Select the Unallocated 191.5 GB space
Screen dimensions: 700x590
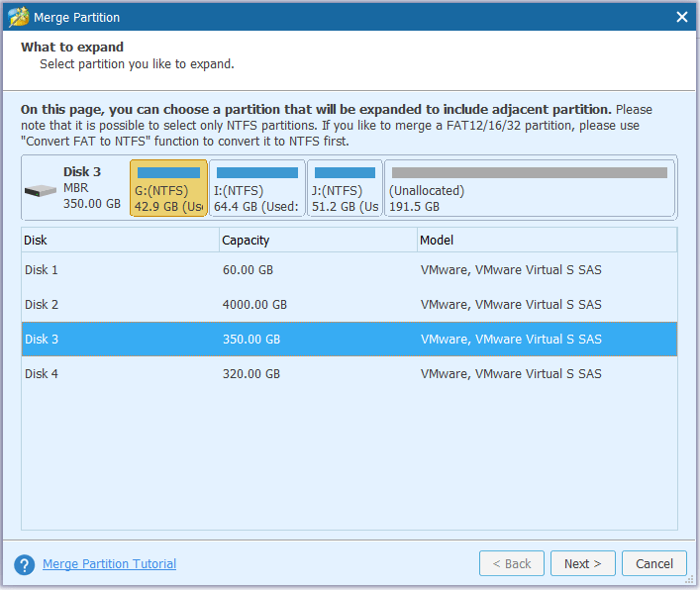point(530,188)
